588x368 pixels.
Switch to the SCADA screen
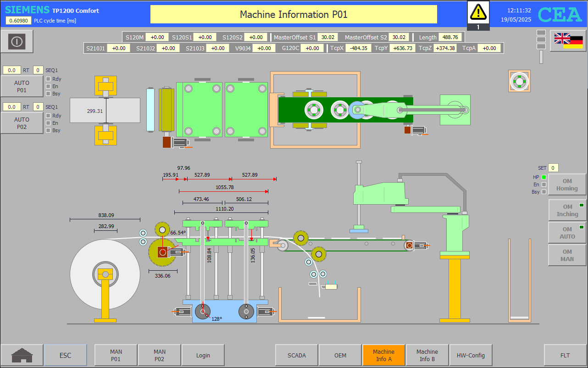pos(296,355)
